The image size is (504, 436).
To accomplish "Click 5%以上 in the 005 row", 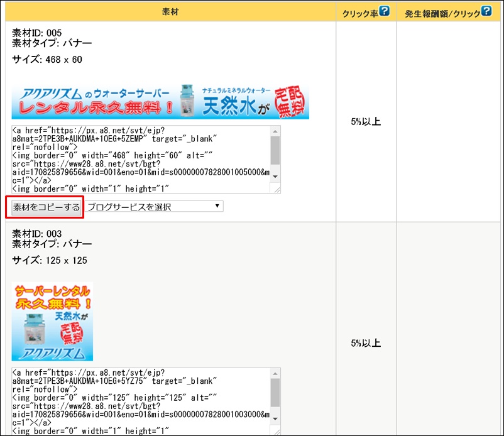I will point(366,121).
